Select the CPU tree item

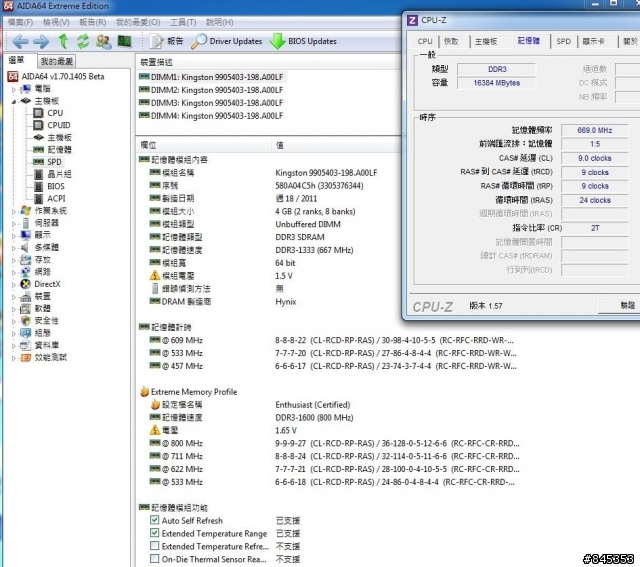[x=48, y=113]
